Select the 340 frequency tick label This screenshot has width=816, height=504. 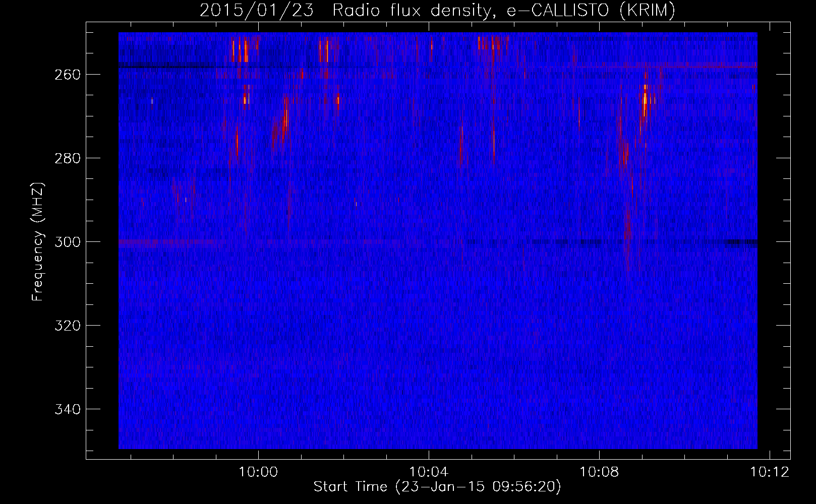click(67, 409)
